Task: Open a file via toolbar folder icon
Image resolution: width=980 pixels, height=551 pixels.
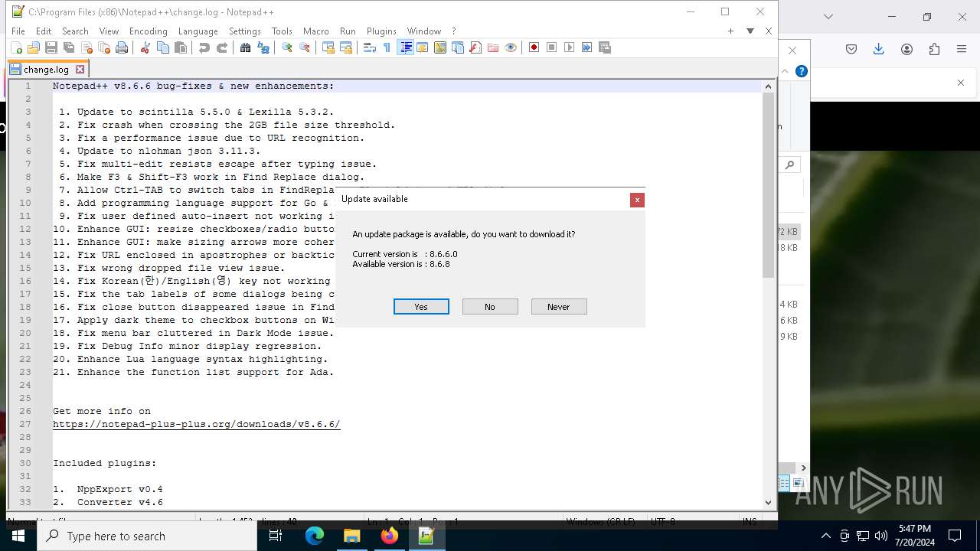Action: 34,47
